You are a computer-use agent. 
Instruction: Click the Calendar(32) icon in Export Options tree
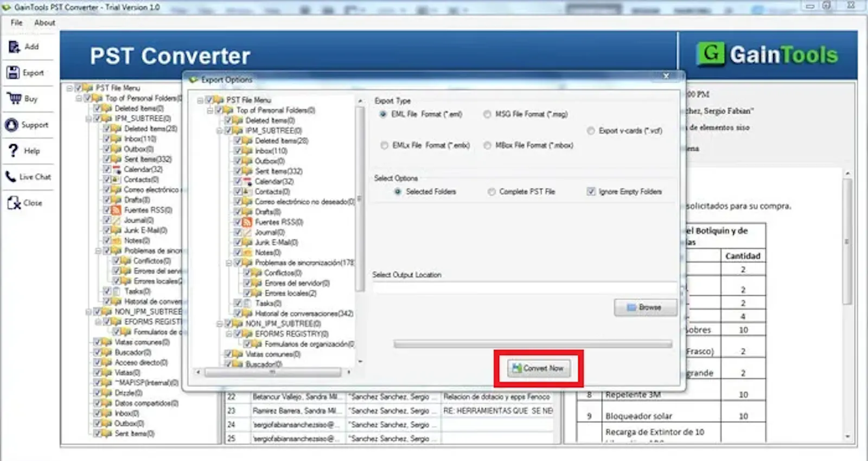click(x=247, y=182)
